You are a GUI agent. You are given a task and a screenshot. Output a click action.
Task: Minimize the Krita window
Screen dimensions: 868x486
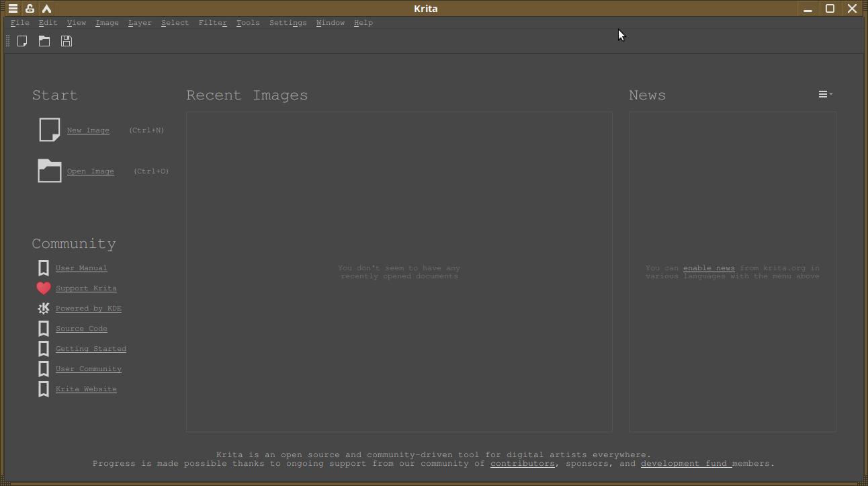tap(808, 9)
